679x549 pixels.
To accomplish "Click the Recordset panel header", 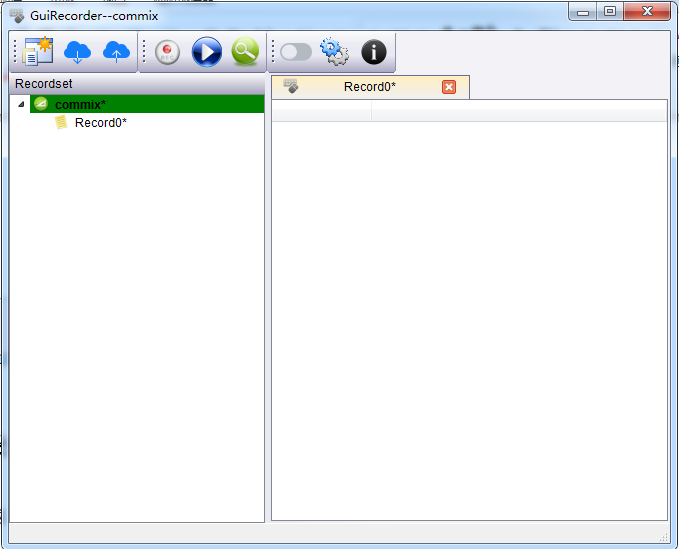I will click(x=137, y=84).
